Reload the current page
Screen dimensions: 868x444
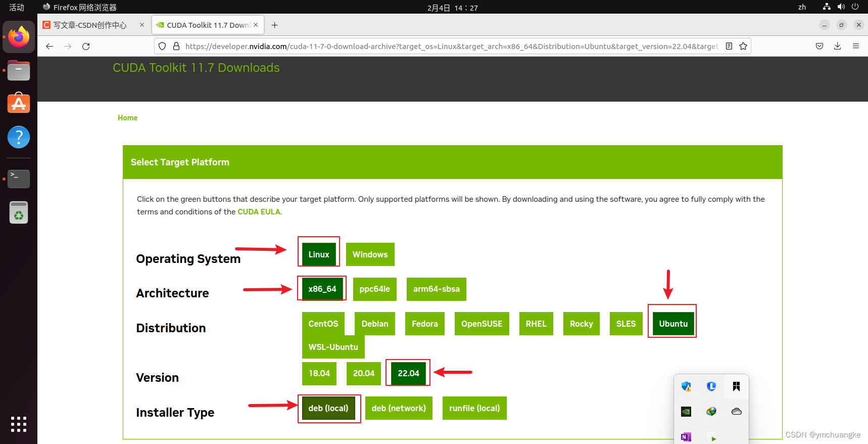86,46
